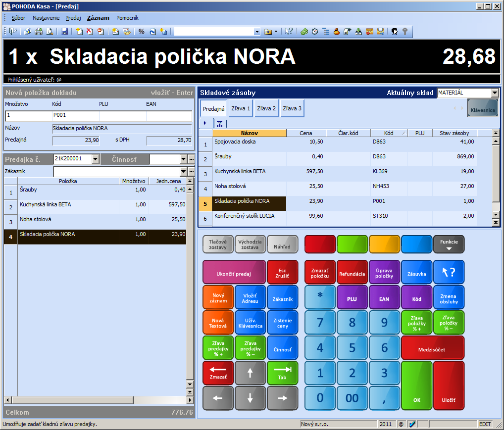
Task: Expand the Zákazník combo box arrow
Action: pos(183,171)
